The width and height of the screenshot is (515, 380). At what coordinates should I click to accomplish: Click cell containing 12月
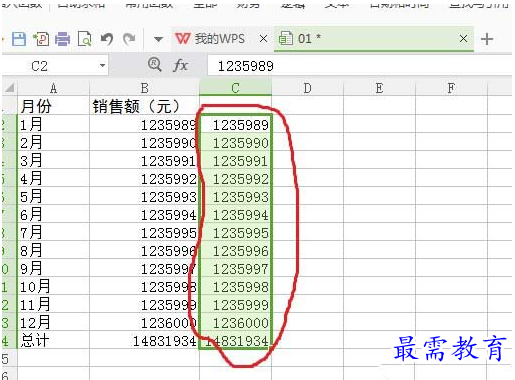click(x=53, y=323)
